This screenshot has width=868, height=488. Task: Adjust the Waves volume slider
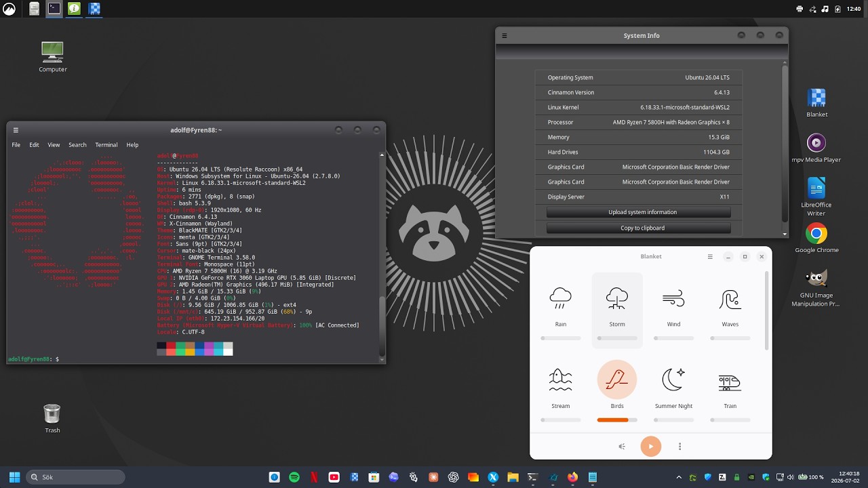click(730, 338)
